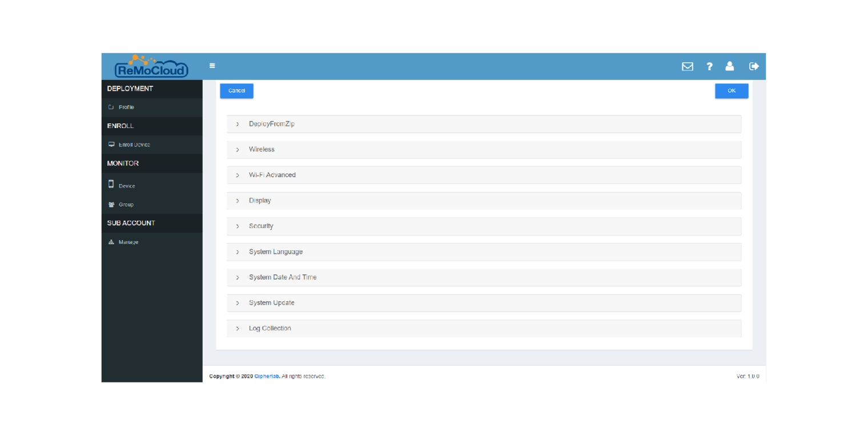The image size is (868, 435).
Task: Click the logout icon
Action: coord(754,66)
